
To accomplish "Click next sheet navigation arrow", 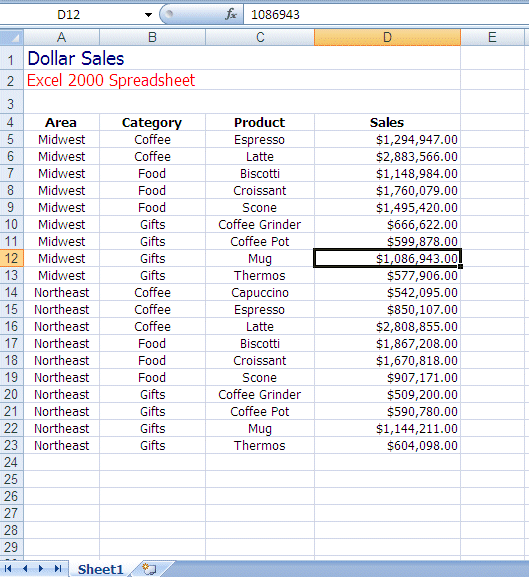I will (41, 569).
